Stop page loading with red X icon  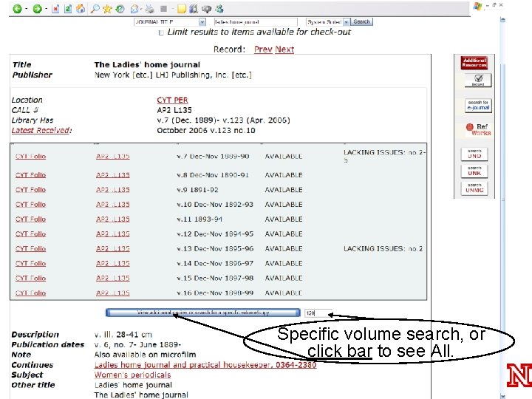55,9
